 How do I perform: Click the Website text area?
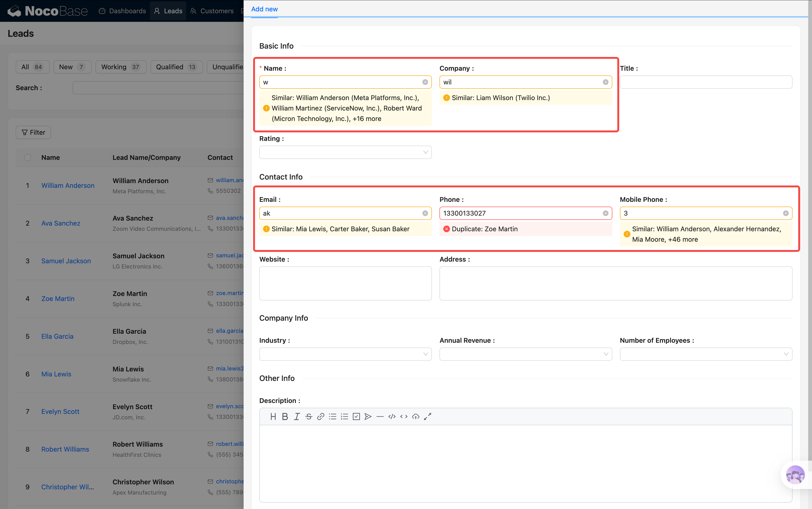coord(345,283)
